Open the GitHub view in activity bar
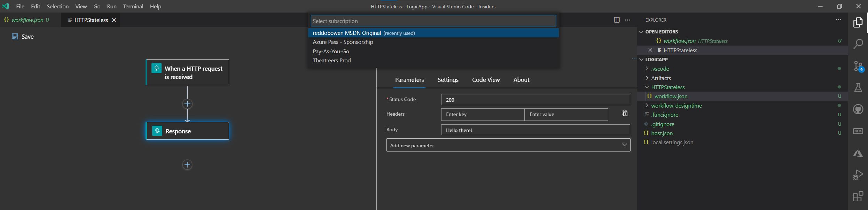The height and width of the screenshot is (210, 868). coord(858,110)
